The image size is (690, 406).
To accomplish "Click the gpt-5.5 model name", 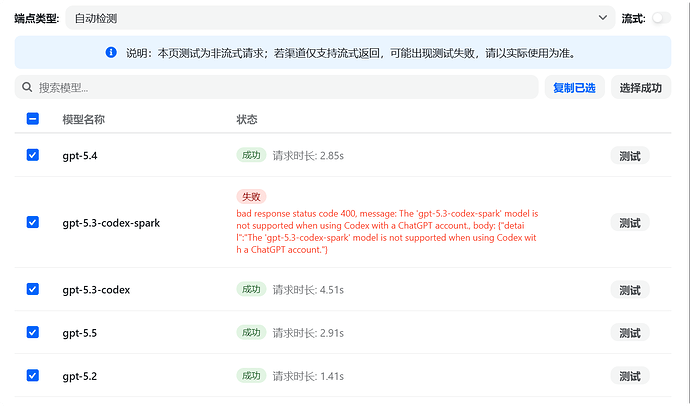I will [80, 333].
